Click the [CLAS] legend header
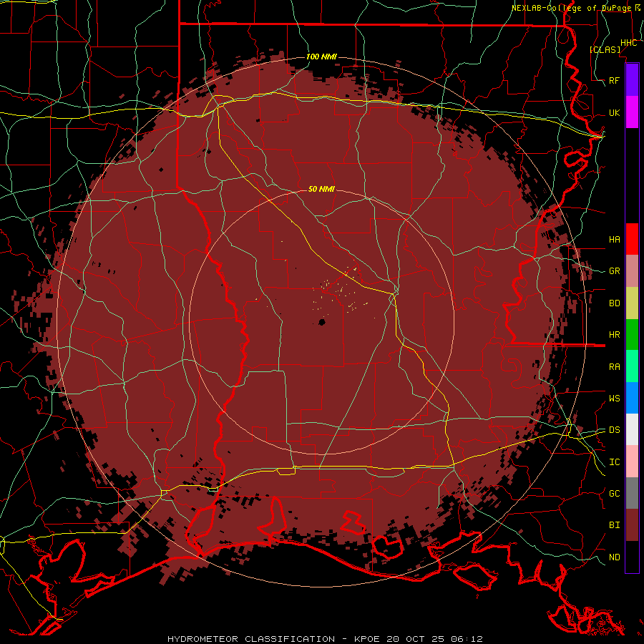 click(605, 49)
